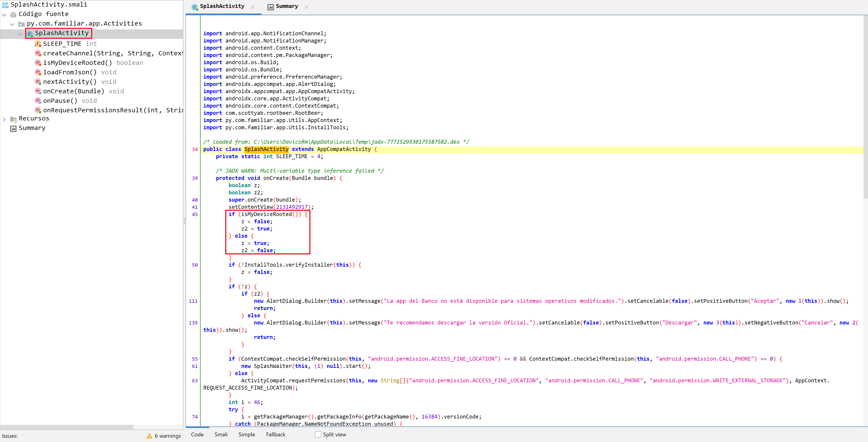Click the code editor vertical scrollbar

click(865, 107)
